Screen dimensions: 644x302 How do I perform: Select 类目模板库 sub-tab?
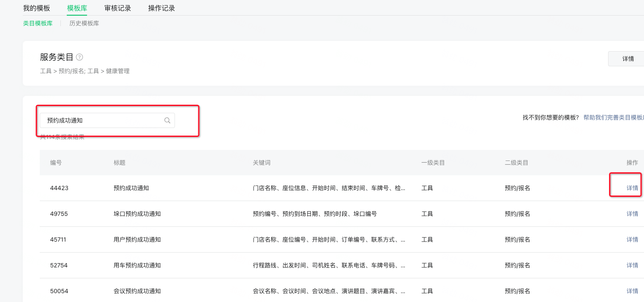[x=38, y=23]
